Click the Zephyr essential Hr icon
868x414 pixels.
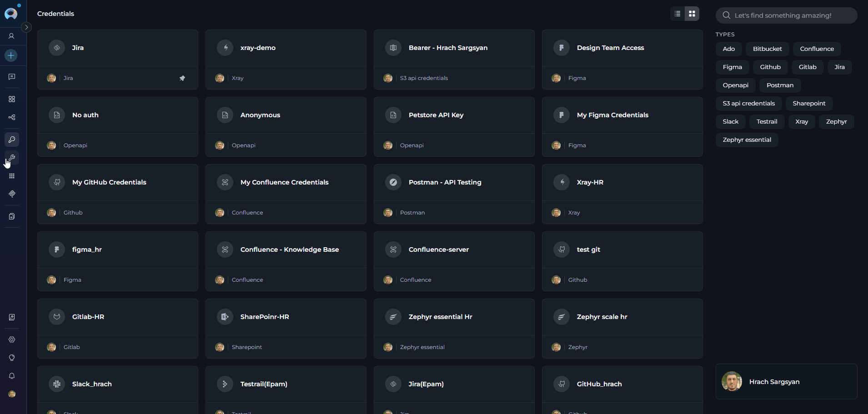393,317
